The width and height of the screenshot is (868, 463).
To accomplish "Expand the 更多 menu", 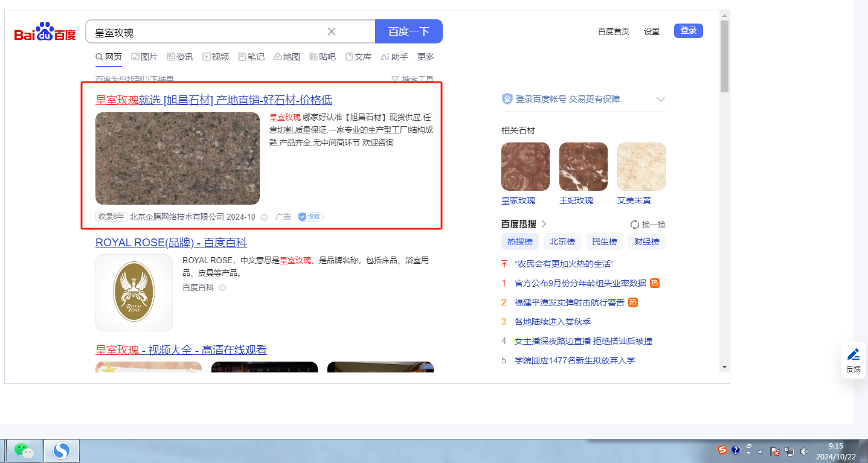I will coord(426,57).
